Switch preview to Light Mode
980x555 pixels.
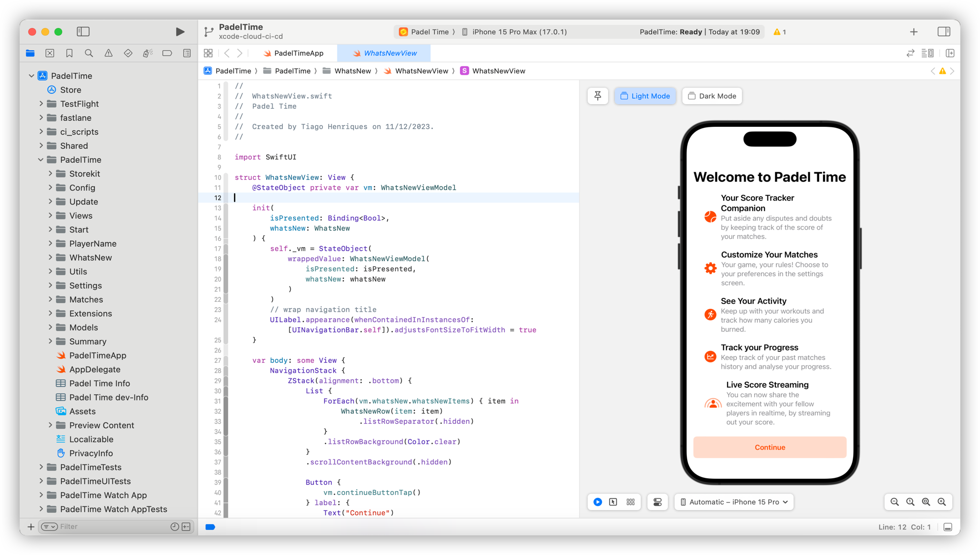point(645,96)
